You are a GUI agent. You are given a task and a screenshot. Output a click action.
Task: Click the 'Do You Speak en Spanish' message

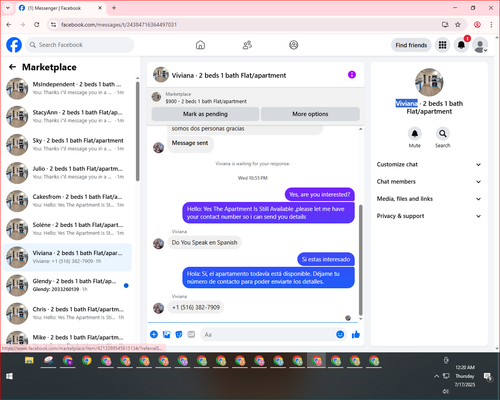pos(204,242)
